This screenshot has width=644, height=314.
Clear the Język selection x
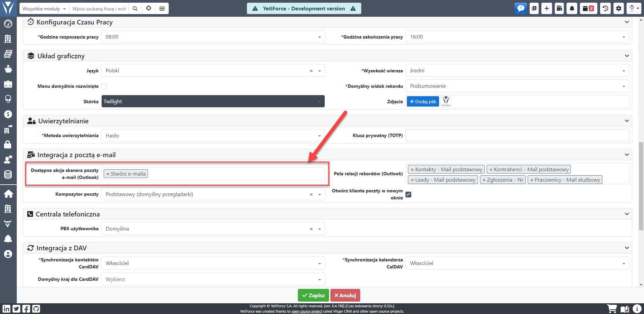pos(311,71)
